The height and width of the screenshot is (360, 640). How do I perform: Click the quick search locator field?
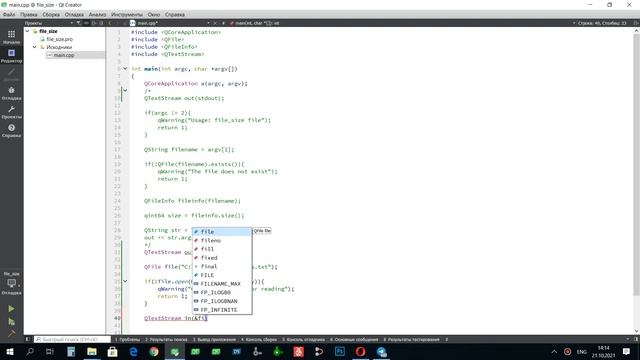tap(72, 339)
